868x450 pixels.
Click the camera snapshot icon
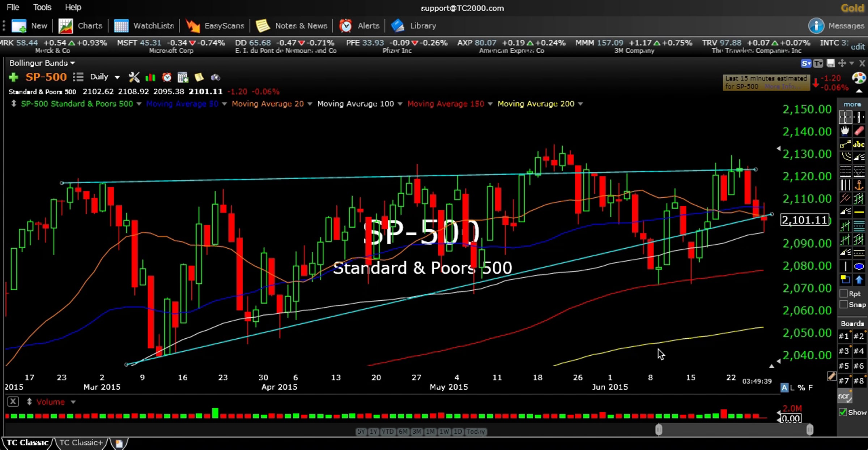pos(216,77)
